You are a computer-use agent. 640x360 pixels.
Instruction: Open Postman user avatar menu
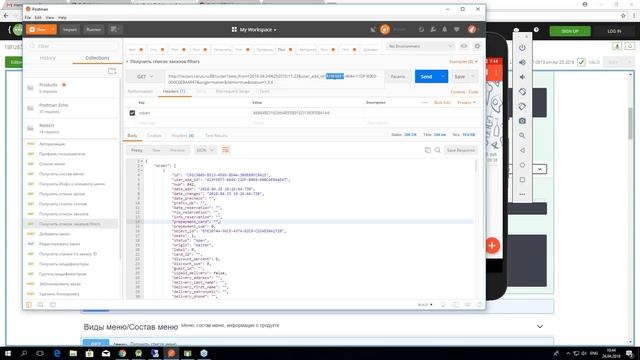click(x=472, y=29)
